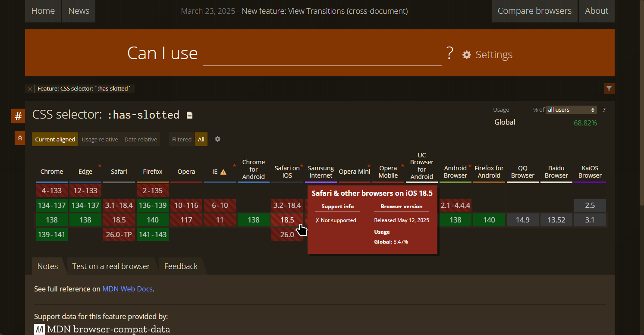Switch to Date relative view
Screen dimensions: 644x335
[x=141, y=139]
